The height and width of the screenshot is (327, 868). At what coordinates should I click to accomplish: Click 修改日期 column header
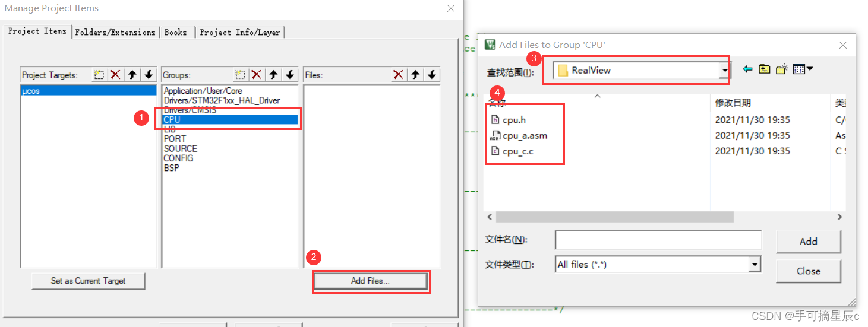click(x=733, y=103)
